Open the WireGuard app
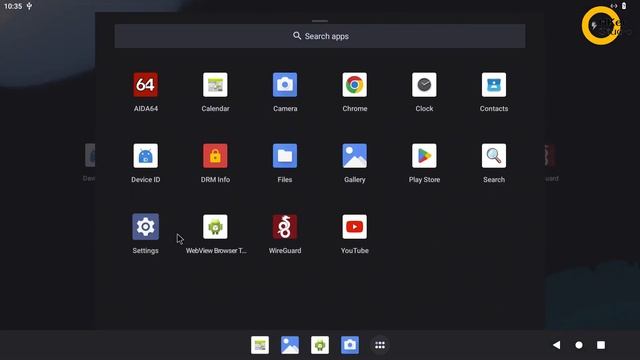The width and height of the screenshot is (640, 360). pos(285,227)
